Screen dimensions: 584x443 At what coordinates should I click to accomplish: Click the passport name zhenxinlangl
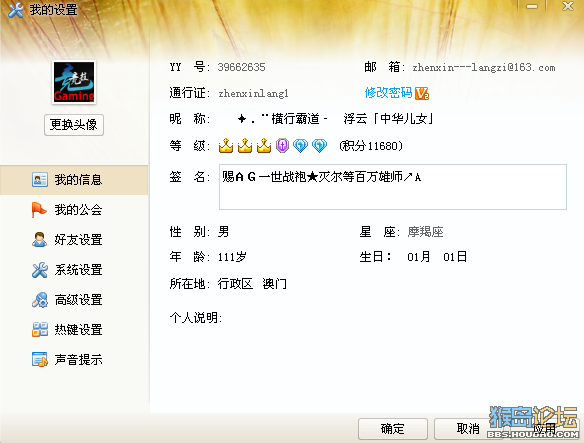[x=253, y=93]
